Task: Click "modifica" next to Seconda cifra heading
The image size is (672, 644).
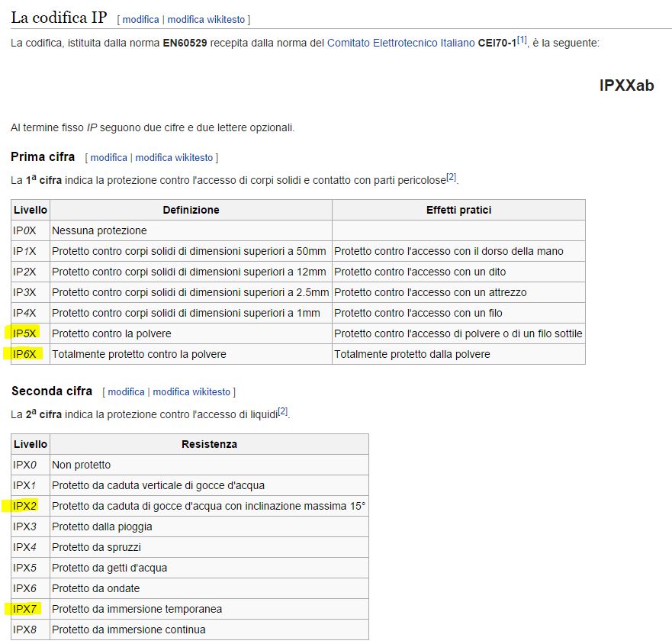Action: point(126,392)
